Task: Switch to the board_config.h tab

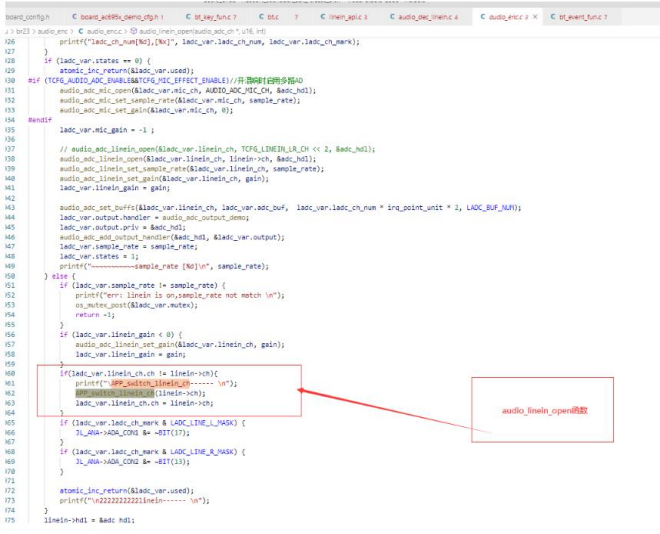Action: click(28, 17)
